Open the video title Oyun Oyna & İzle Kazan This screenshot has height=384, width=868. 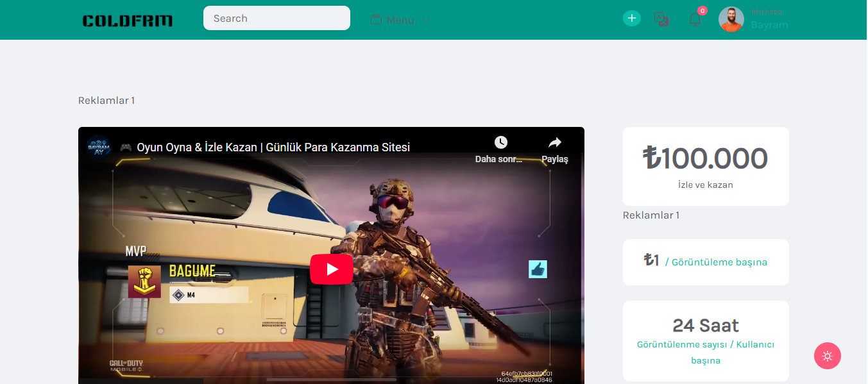coord(265,147)
